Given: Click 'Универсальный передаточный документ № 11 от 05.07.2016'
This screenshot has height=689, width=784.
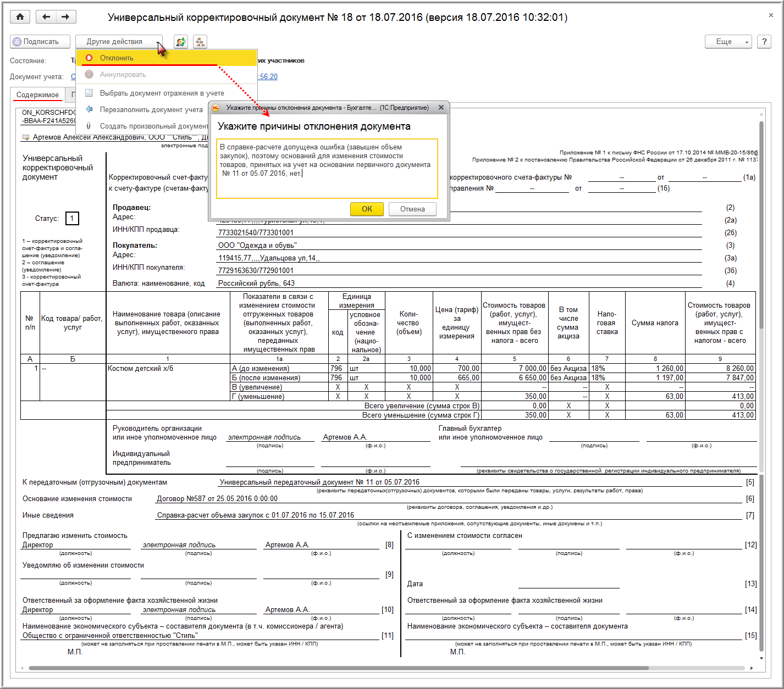Looking at the screenshot, I should (x=319, y=482).
